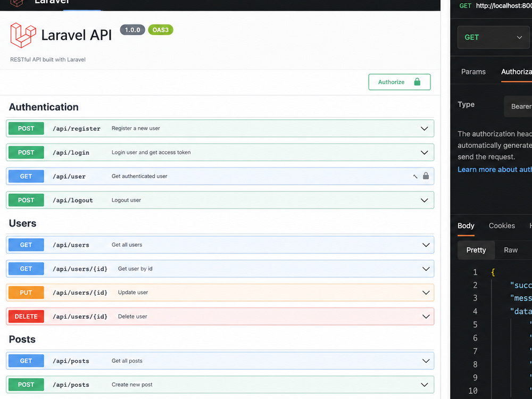Click the PUT badge for /api/users/{id}
The width and height of the screenshot is (532, 399).
point(26,293)
